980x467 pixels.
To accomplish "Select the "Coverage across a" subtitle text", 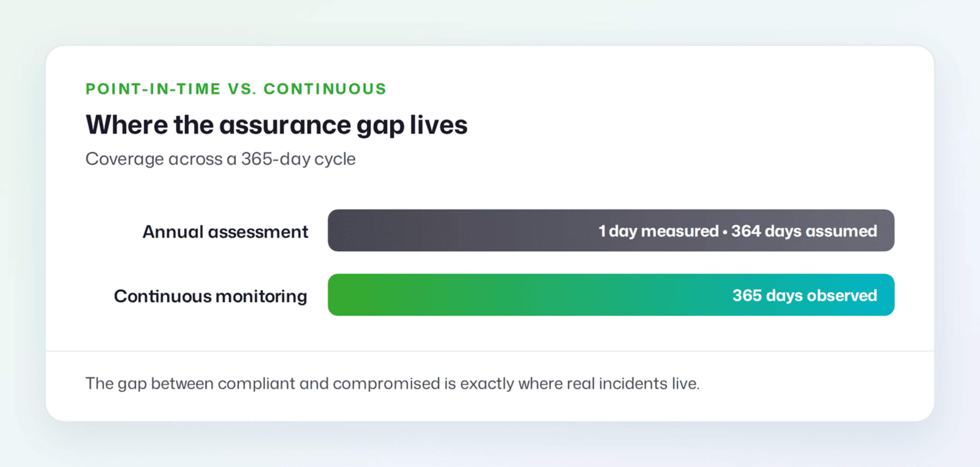I will point(161,159).
